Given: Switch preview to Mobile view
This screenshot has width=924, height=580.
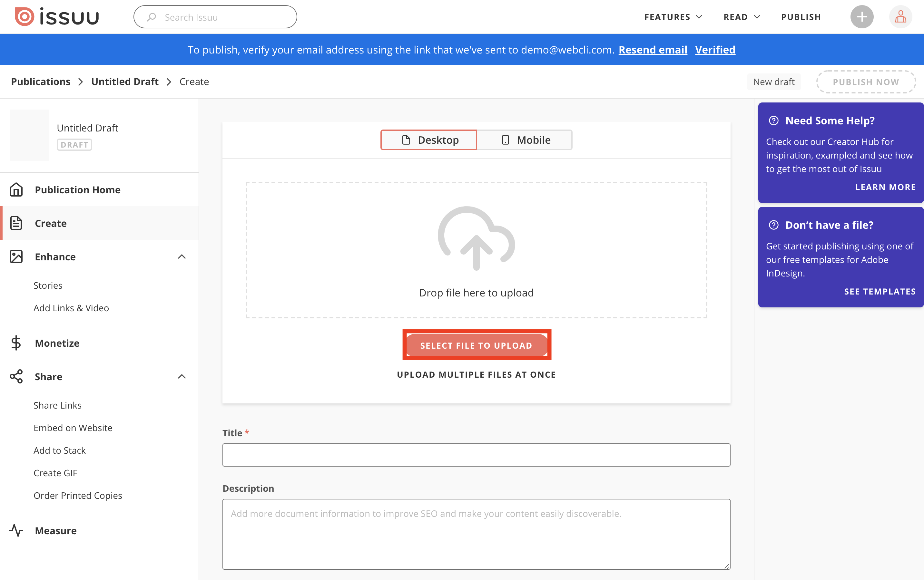Looking at the screenshot, I should pyautogui.click(x=525, y=140).
